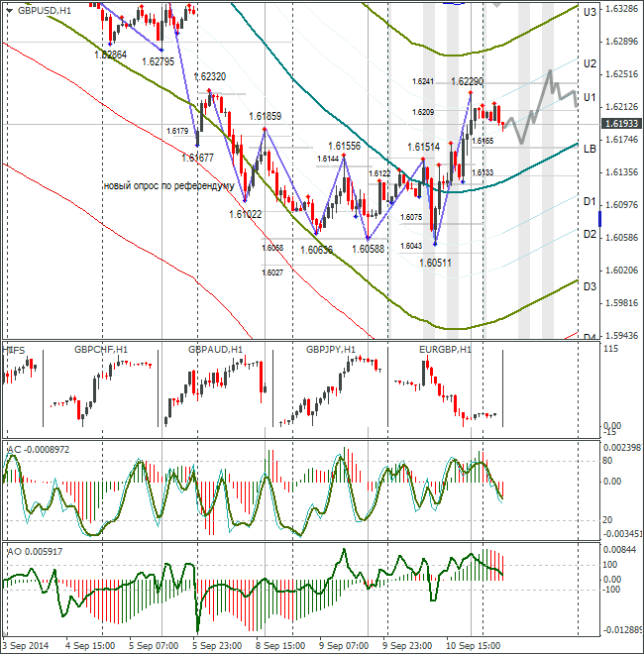Click the 3 Sep 2014 date on time axis
644x654 pixels.
coord(26,646)
